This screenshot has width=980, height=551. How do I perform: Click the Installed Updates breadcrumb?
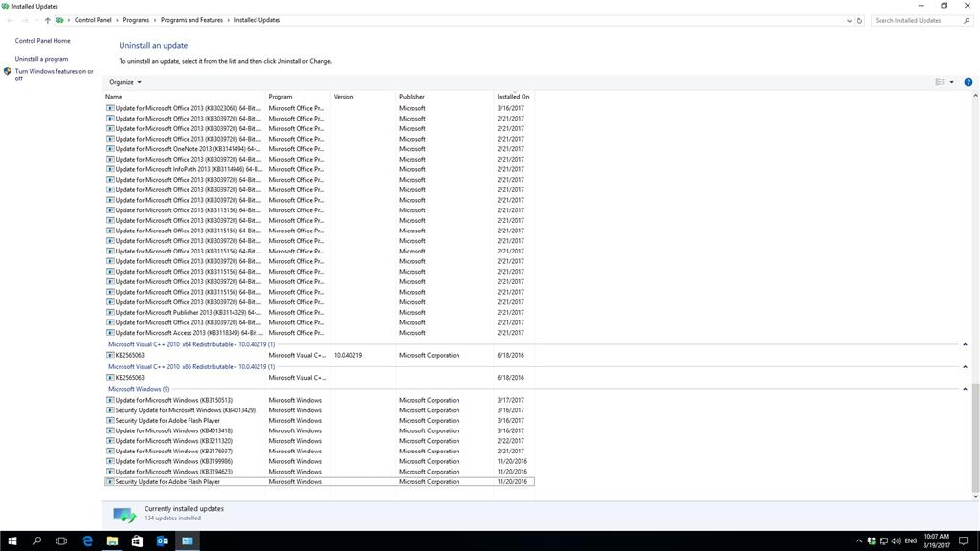pos(256,21)
